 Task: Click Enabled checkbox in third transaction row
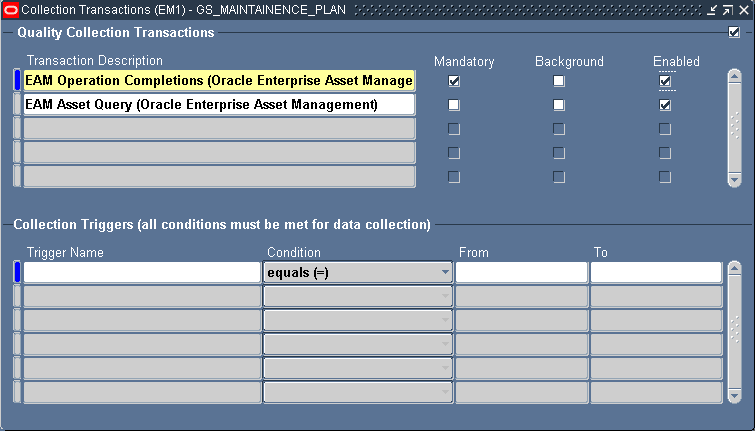pyautogui.click(x=665, y=129)
